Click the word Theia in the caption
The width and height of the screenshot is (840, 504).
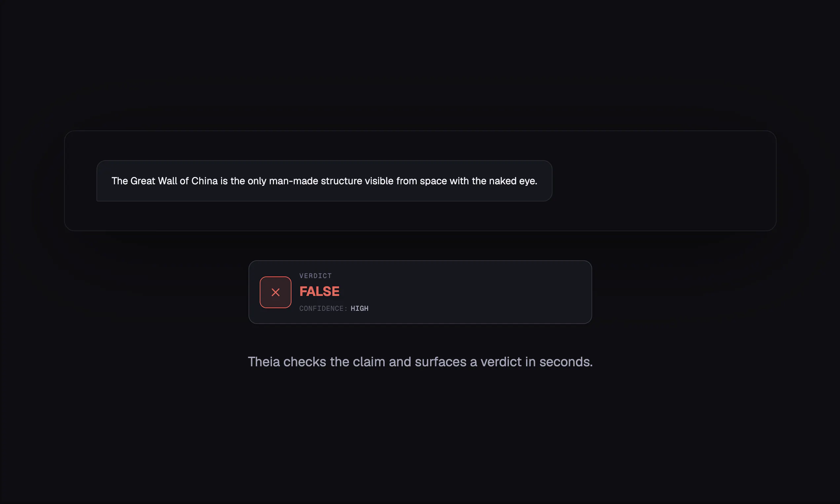point(264,362)
